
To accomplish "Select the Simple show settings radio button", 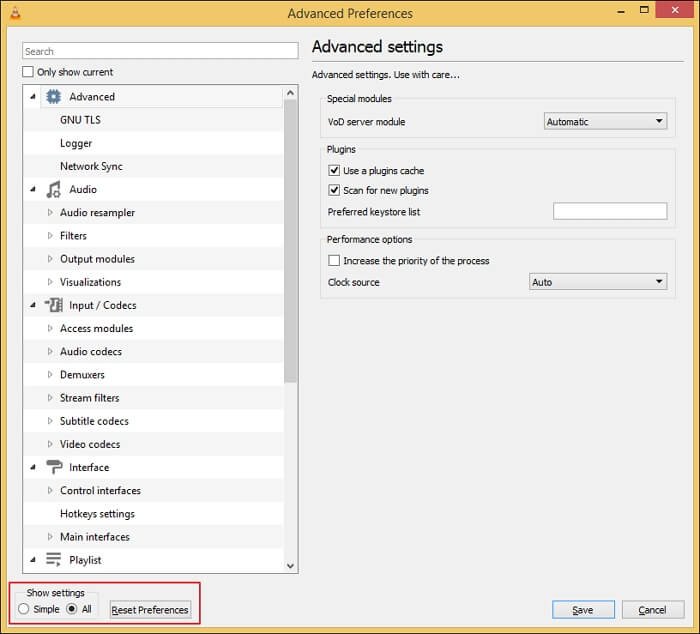I will click(x=24, y=609).
